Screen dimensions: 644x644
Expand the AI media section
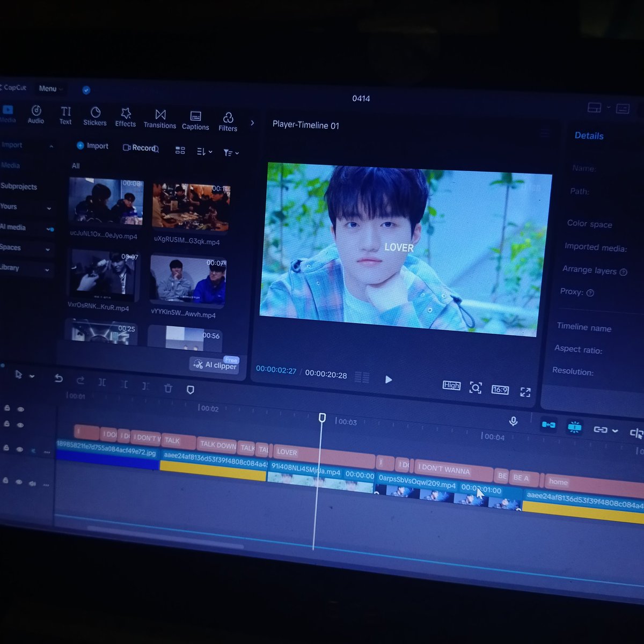coord(49,229)
